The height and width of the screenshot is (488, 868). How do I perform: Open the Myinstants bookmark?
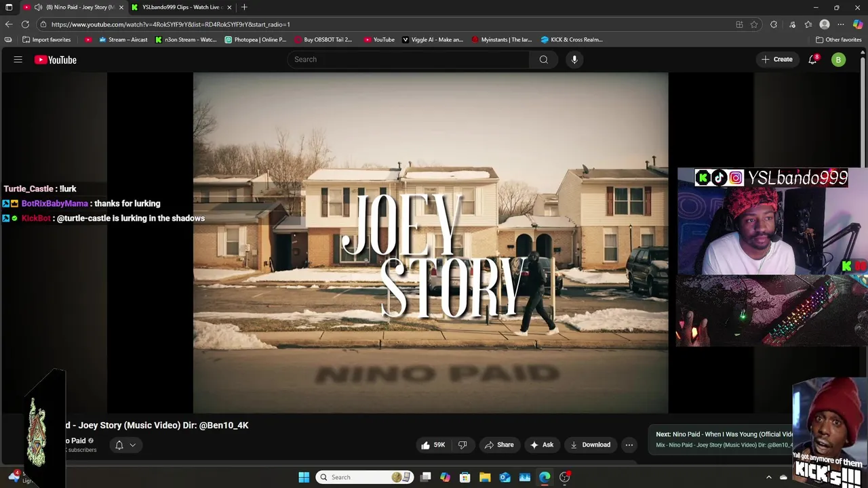(502, 39)
